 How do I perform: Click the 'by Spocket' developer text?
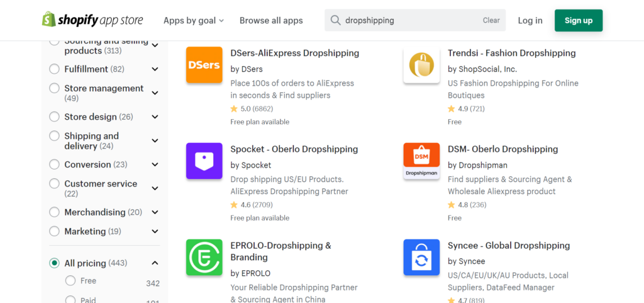tap(250, 165)
